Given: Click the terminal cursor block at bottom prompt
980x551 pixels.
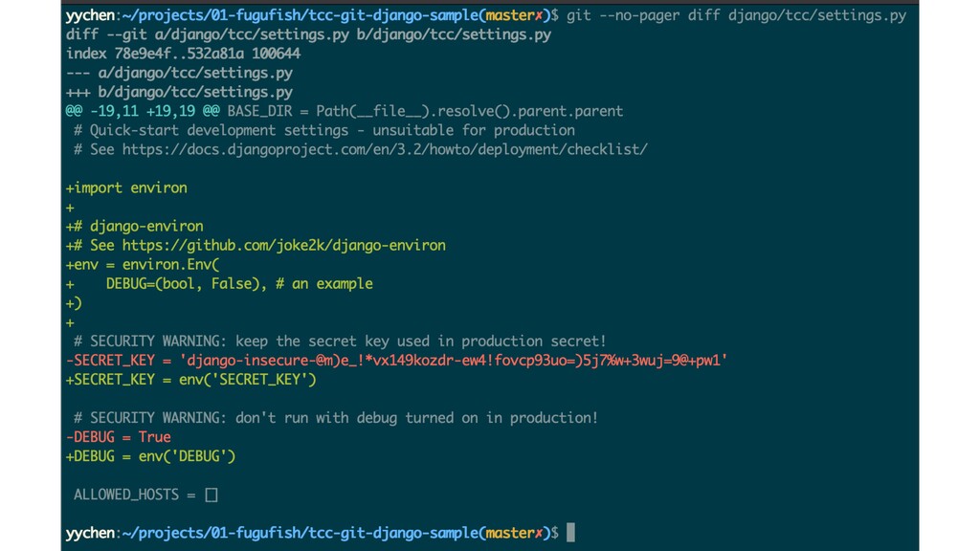Looking at the screenshot, I should [570, 533].
